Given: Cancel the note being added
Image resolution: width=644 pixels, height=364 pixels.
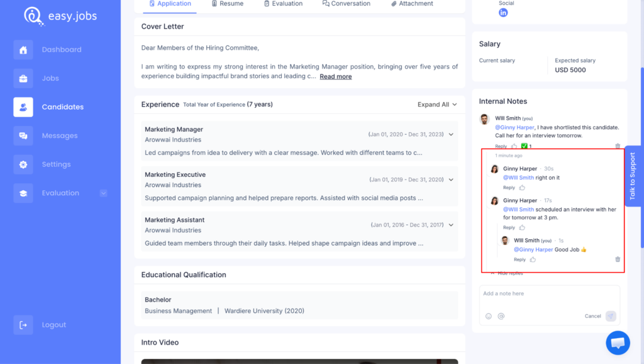Looking at the screenshot, I should [x=592, y=316].
